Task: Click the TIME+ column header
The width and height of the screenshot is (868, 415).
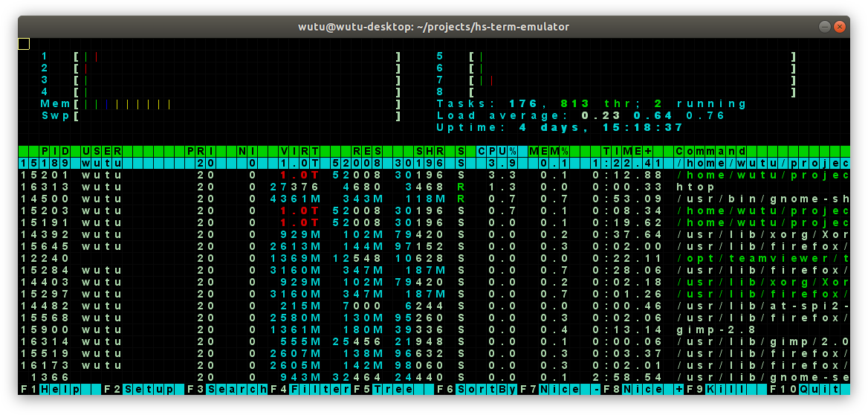Action: click(628, 151)
